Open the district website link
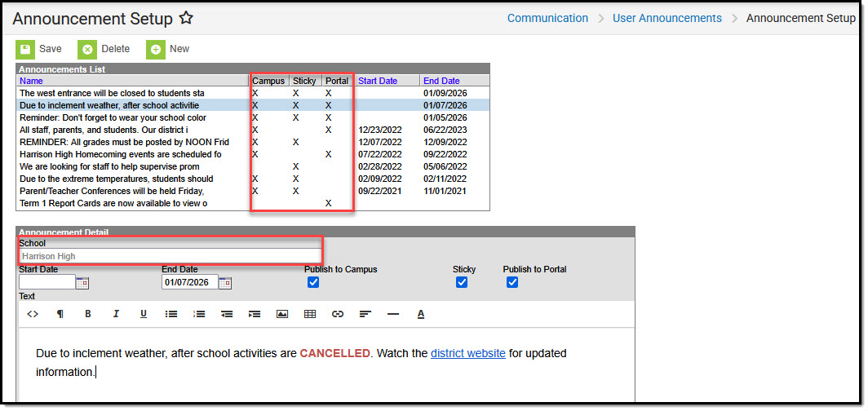This screenshot has height=411, width=868. (467, 353)
